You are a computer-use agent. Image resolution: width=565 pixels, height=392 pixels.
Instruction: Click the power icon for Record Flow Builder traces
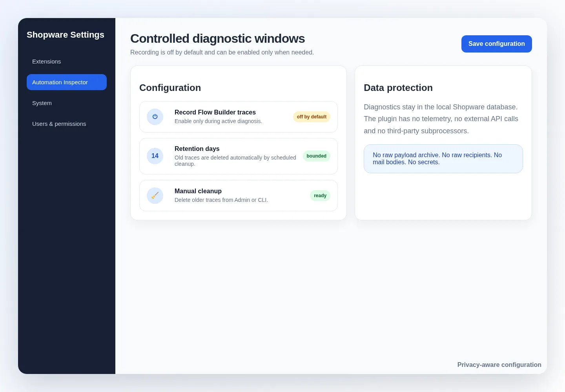click(x=155, y=117)
